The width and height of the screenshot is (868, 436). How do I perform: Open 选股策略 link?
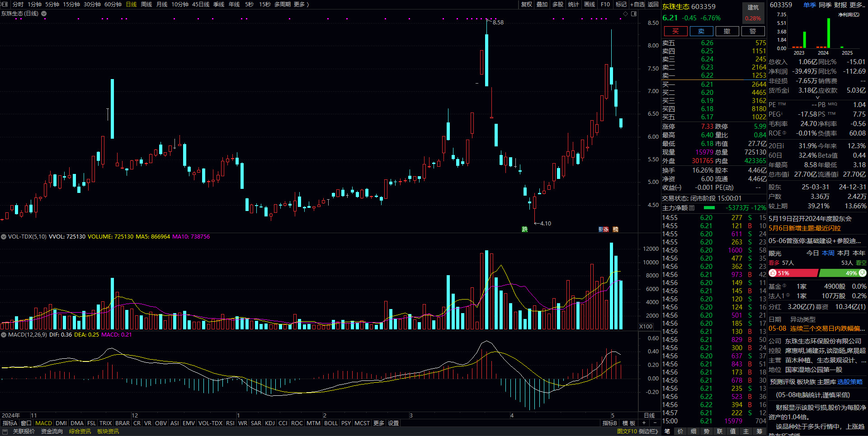(850, 382)
